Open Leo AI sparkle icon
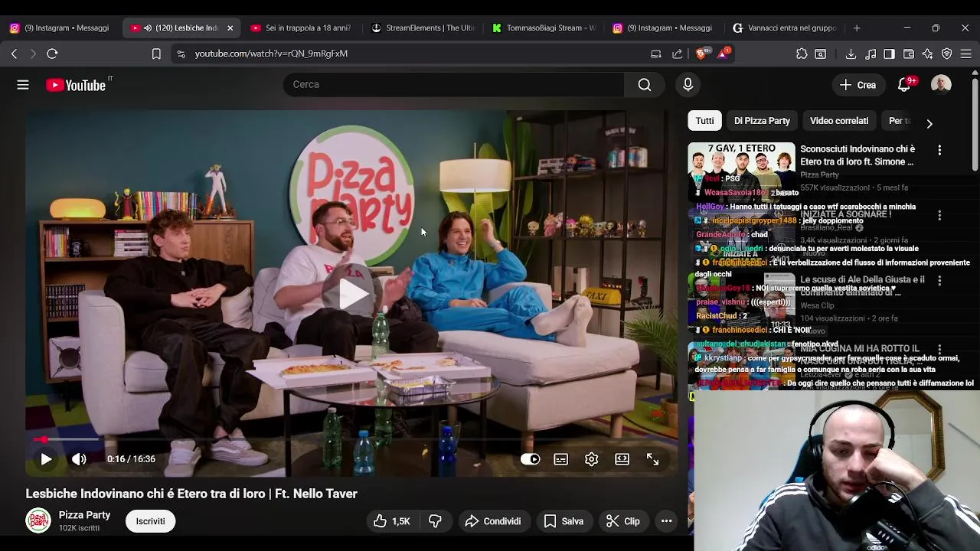980x551 pixels. pos(928,54)
